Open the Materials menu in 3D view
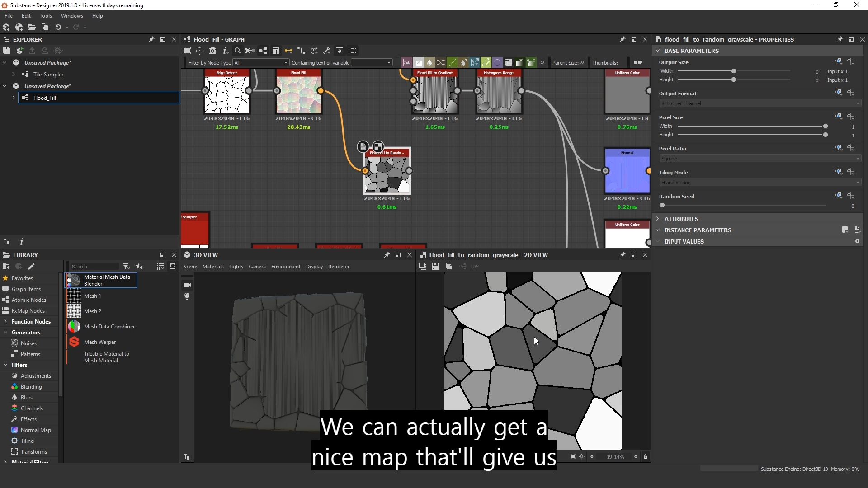Viewport: 868px width, 488px height. [x=213, y=267]
